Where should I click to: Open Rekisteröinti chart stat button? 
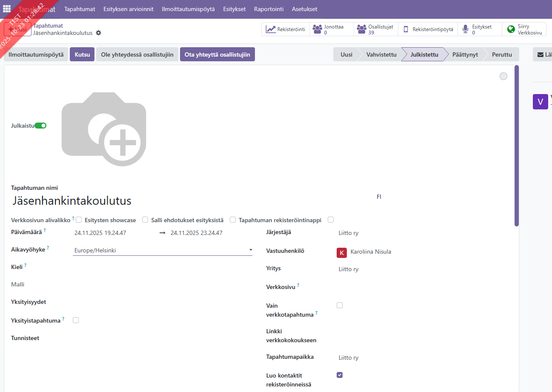pos(286,29)
